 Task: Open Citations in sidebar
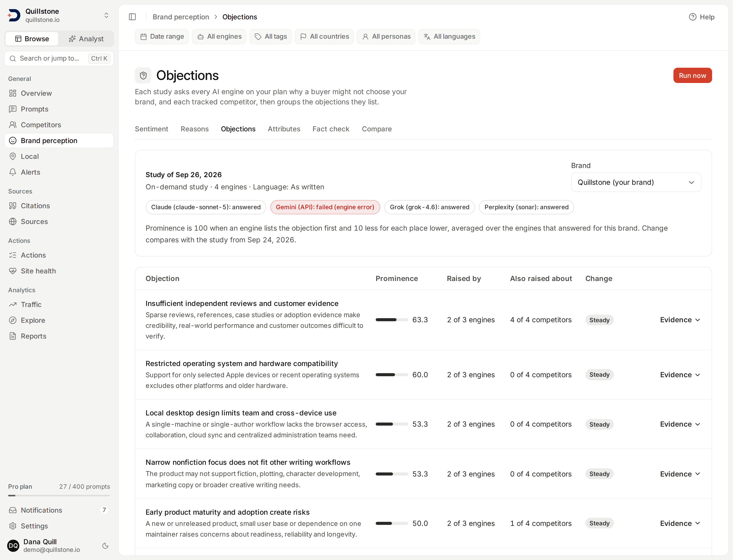59,206
